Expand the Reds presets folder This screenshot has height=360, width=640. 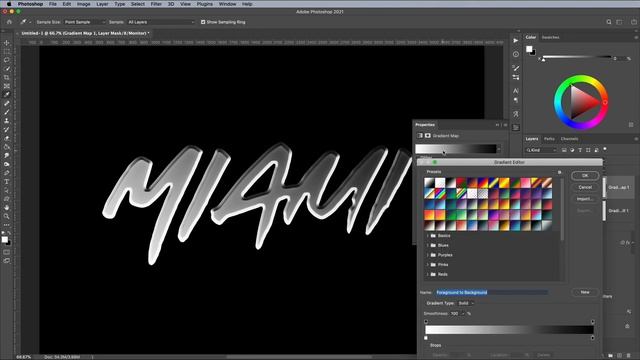(427, 274)
